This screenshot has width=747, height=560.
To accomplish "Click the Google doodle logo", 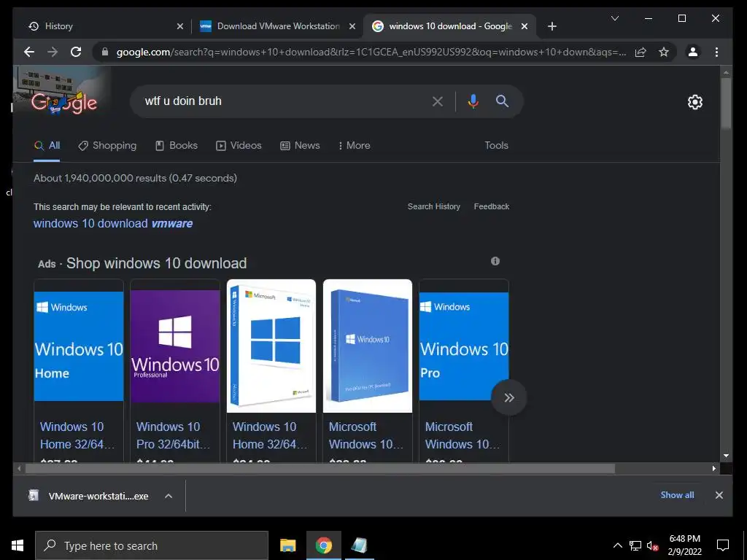I will tap(64, 101).
